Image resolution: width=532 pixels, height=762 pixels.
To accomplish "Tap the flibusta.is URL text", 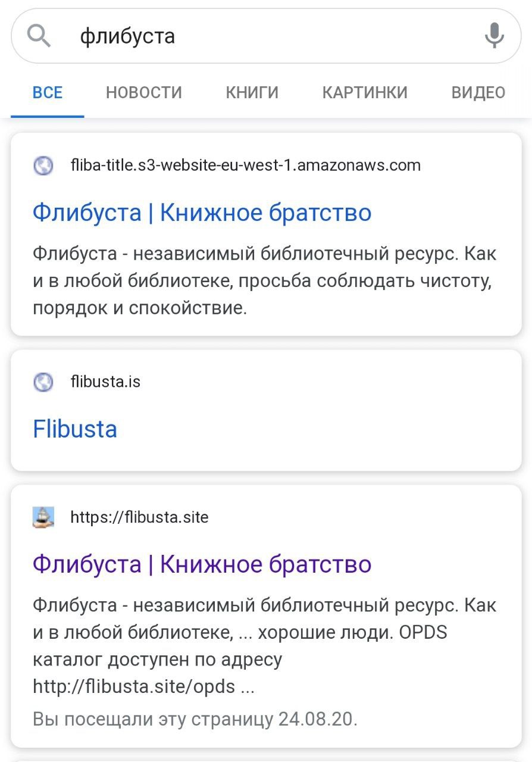I will [x=105, y=381].
